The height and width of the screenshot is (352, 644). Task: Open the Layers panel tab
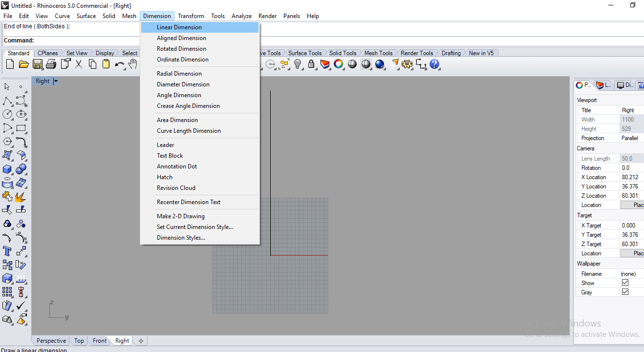604,85
